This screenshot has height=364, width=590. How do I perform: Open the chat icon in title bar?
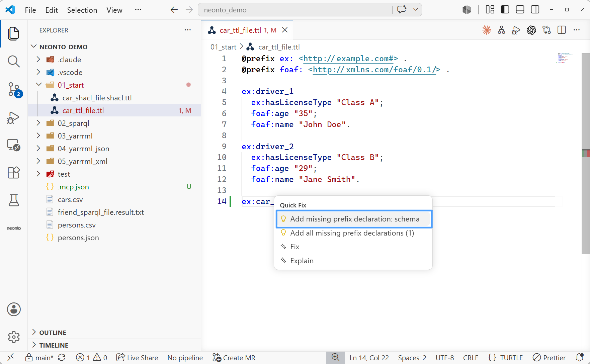[402, 10]
